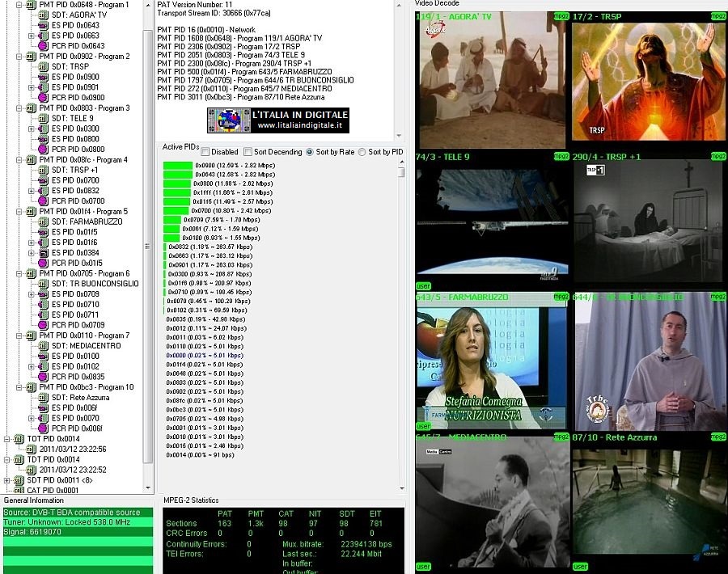Select the video stream icon of ES PID 0x0643
This screenshot has width=728, height=574.
click(x=43, y=25)
